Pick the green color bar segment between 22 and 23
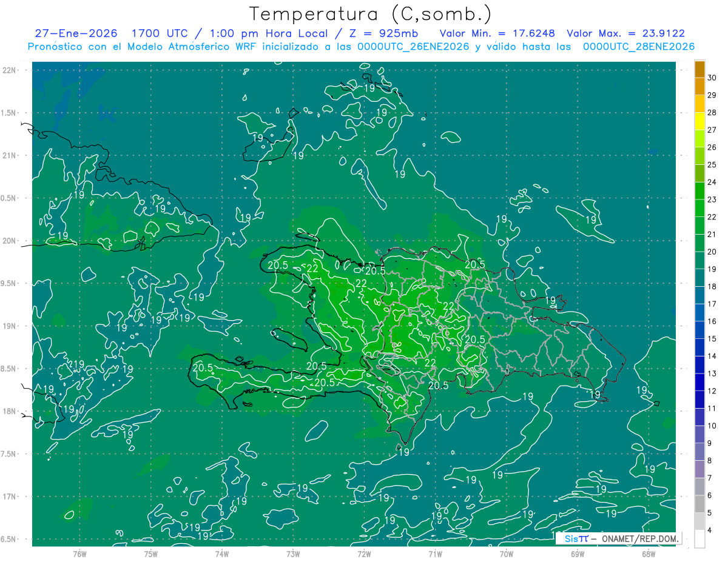 (x=700, y=208)
